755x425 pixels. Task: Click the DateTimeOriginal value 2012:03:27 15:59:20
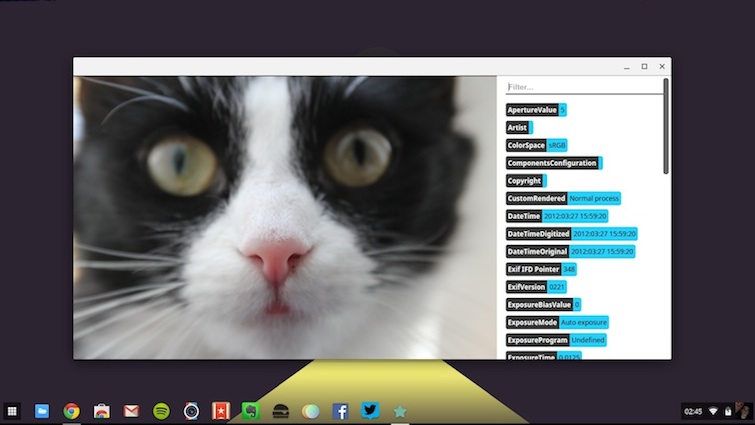(602, 252)
